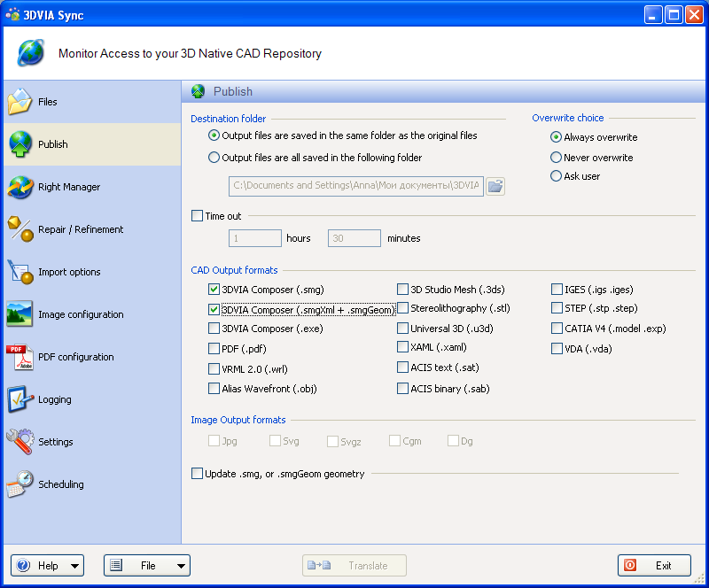Open PDF configuration icon
Image resolution: width=709 pixels, height=588 pixels.
pyautogui.click(x=19, y=357)
